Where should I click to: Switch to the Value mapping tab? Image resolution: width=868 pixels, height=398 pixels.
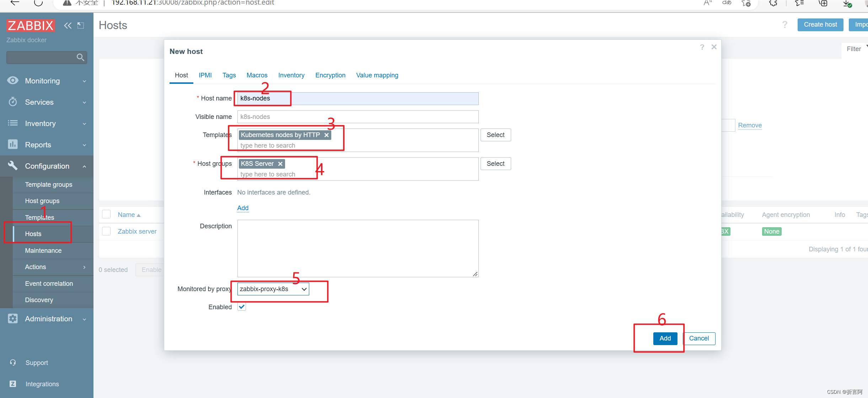coord(377,75)
